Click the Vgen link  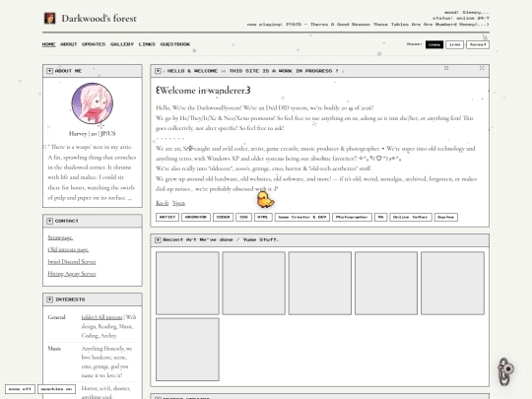click(178, 203)
